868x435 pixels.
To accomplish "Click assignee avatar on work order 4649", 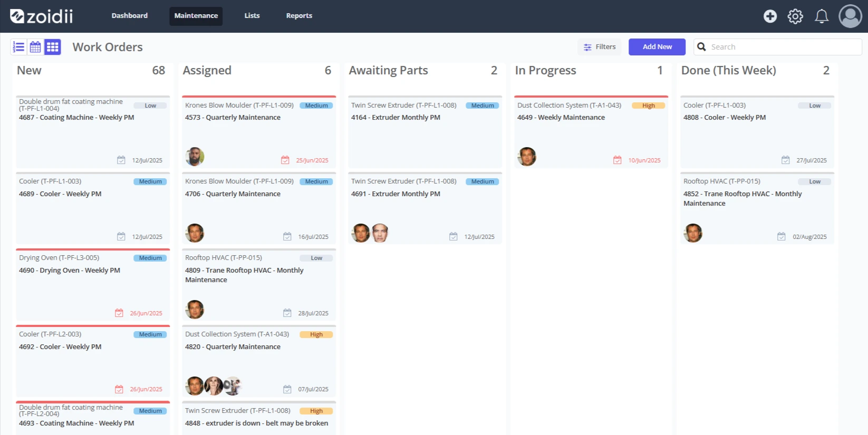I will click(527, 157).
